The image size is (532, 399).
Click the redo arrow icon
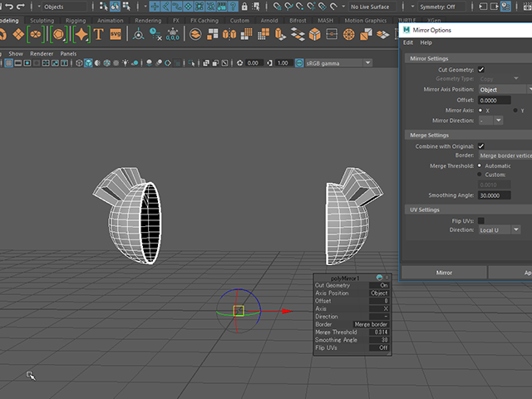(20, 7)
